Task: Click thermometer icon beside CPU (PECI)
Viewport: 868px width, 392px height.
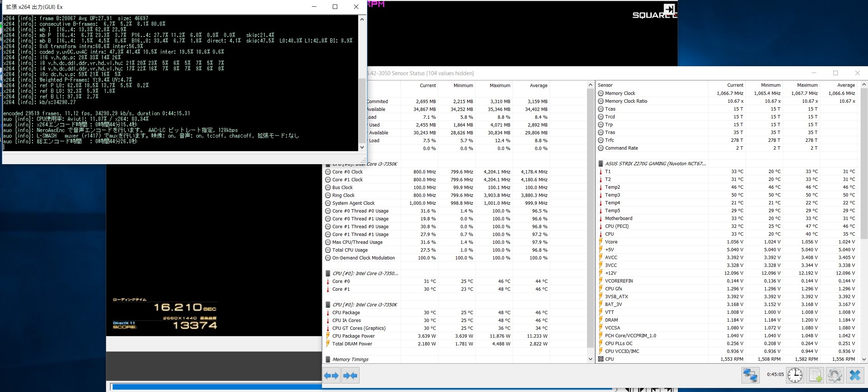Action: [x=601, y=226]
